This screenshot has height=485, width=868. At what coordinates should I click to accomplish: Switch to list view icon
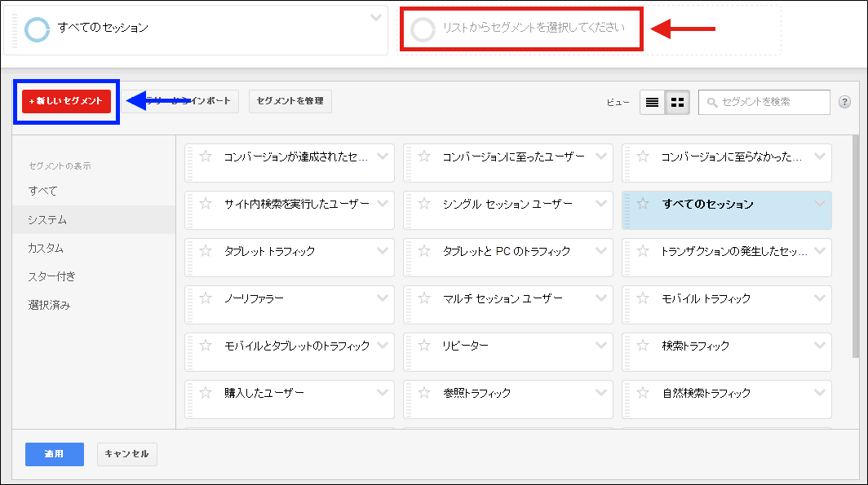[x=652, y=102]
